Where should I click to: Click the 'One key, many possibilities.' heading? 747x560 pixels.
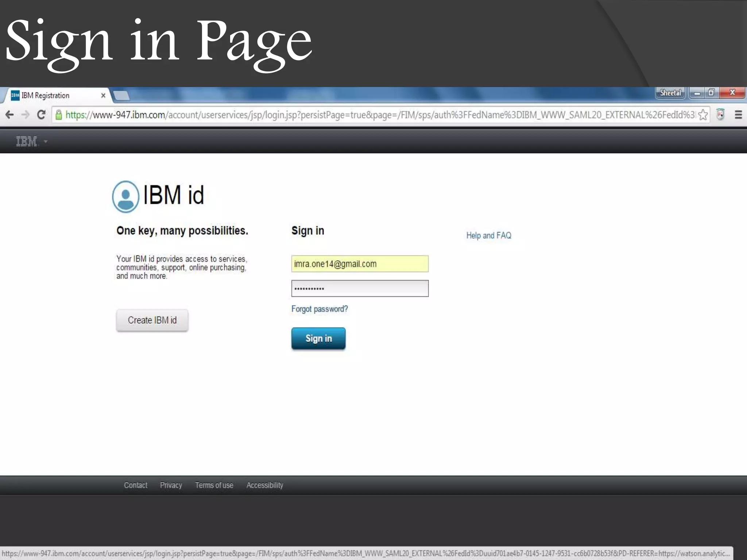point(182,231)
